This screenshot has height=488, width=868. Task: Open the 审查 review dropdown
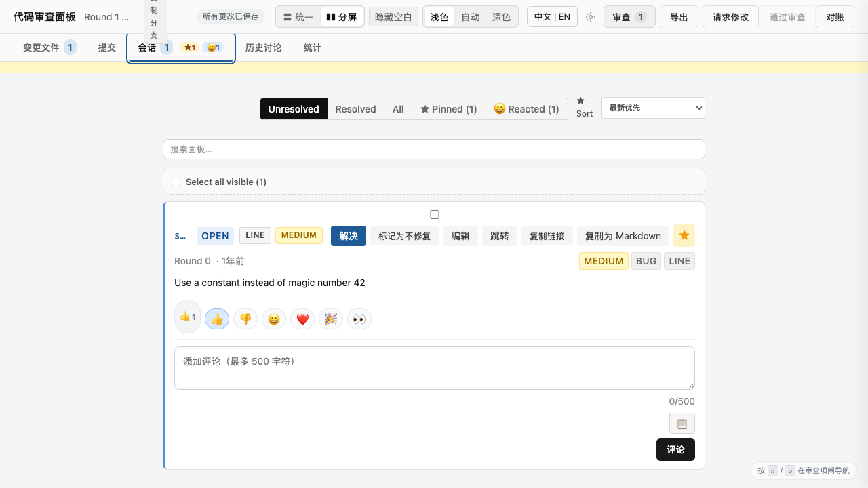pos(629,17)
